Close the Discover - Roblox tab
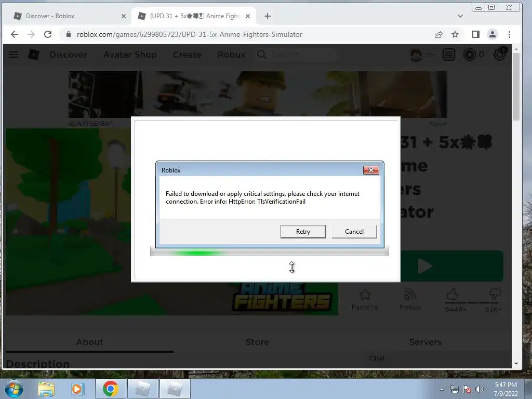Viewport: 532px width, 399px height. 124,16
